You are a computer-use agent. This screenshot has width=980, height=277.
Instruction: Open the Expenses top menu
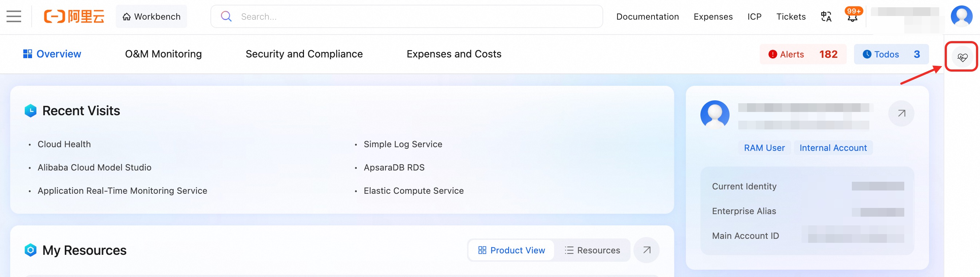point(713,16)
